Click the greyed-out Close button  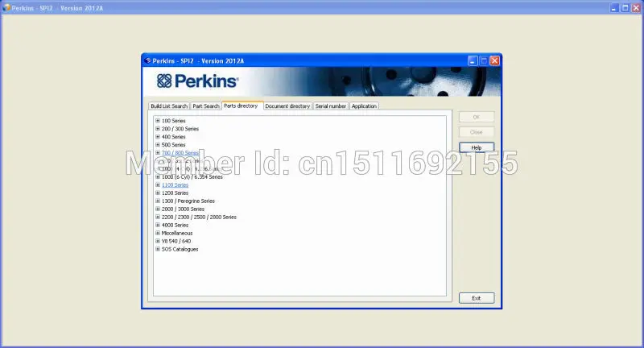pos(477,132)
